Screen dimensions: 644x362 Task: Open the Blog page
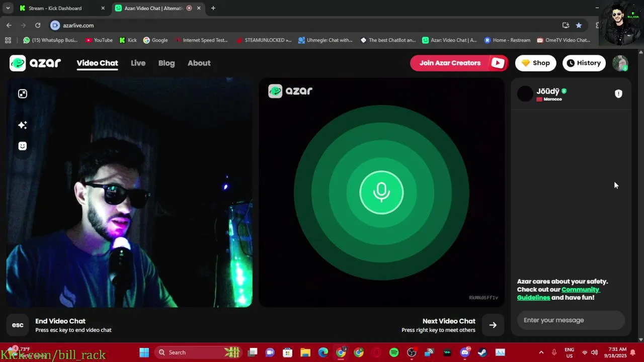(x=167, y=63)
